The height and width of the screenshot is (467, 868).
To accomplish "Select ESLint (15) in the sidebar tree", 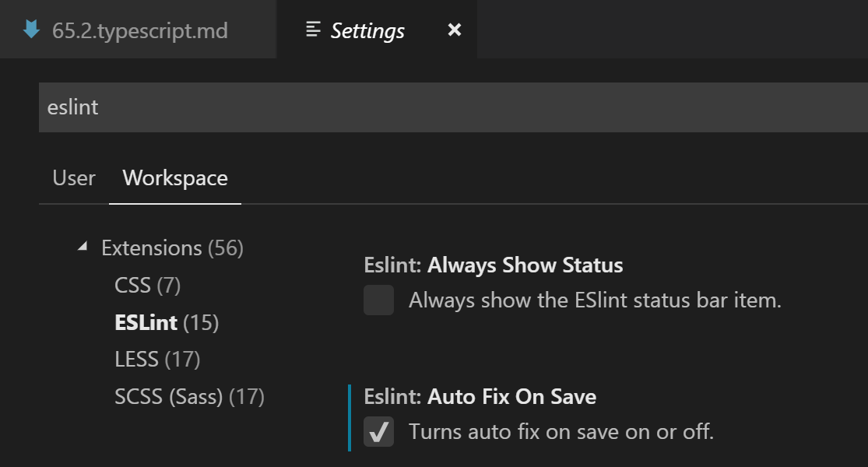I will click(167, 323).
